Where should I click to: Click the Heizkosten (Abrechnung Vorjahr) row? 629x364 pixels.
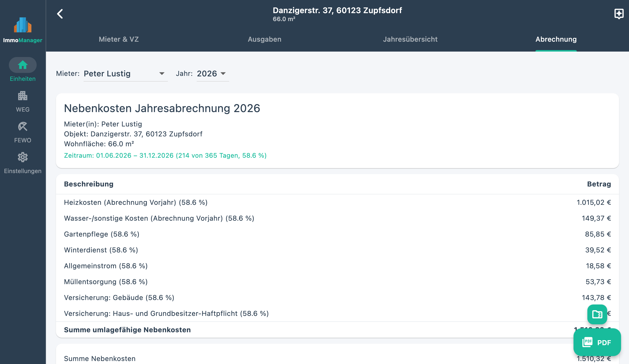pos(338,202)
